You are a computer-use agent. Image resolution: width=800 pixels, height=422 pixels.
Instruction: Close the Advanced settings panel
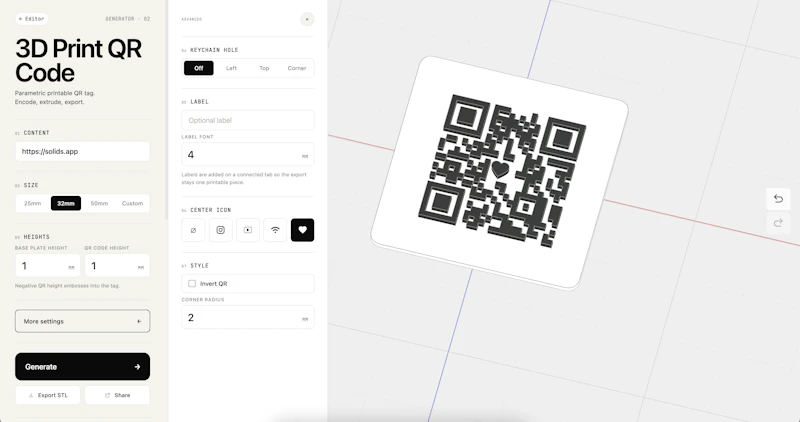click(307, 19)
